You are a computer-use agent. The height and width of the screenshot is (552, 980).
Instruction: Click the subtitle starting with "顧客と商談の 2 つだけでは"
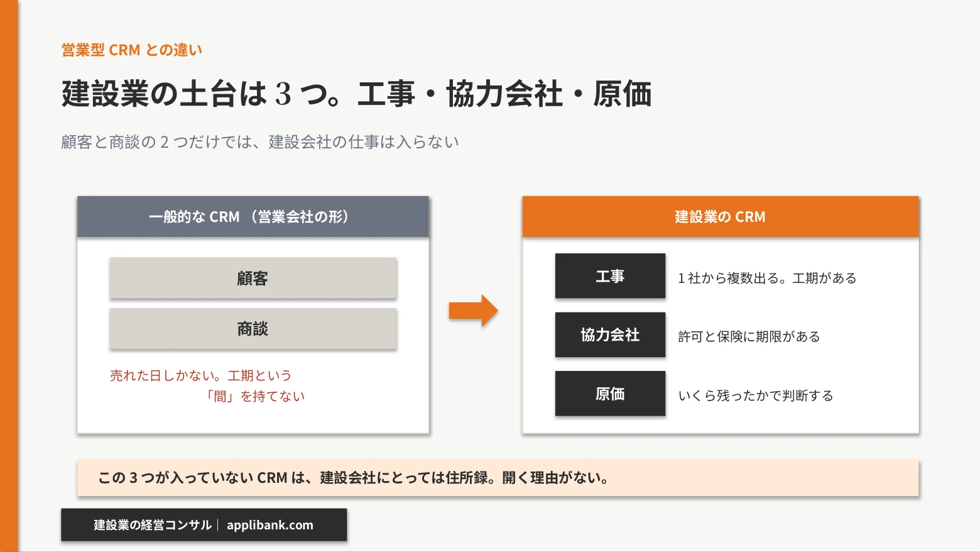click(260, 142)
